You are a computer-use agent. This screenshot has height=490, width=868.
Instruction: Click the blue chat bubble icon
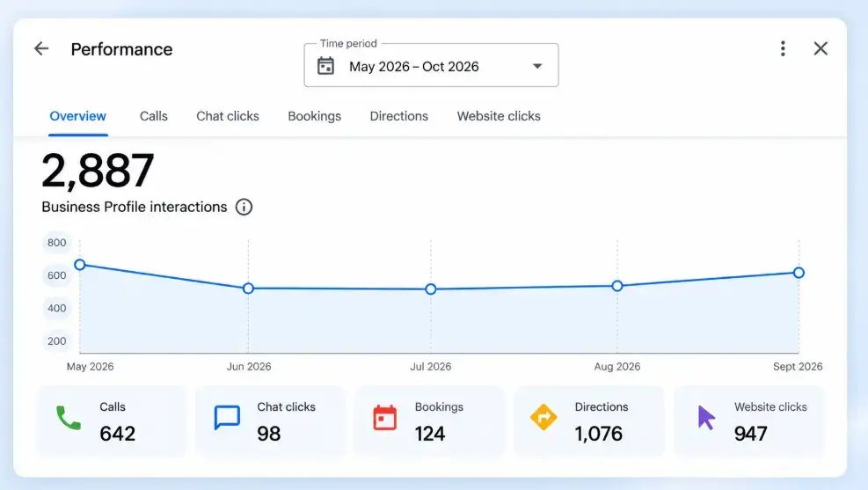pyautogui.click(x=227, y=418)
